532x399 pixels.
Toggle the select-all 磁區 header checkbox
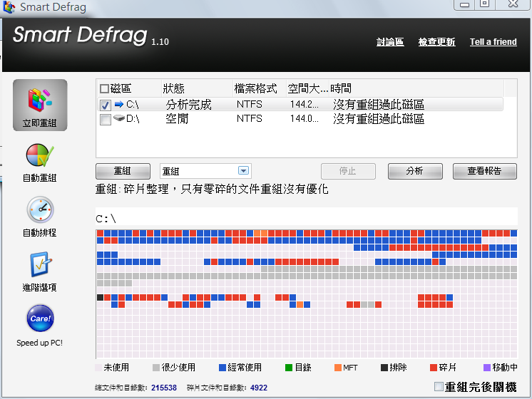(105, 89)
